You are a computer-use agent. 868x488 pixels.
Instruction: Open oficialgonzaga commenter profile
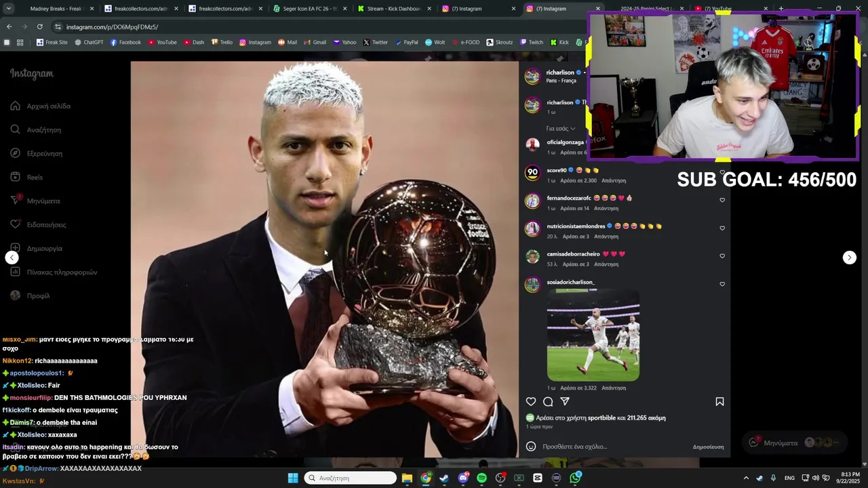point(566,142)
